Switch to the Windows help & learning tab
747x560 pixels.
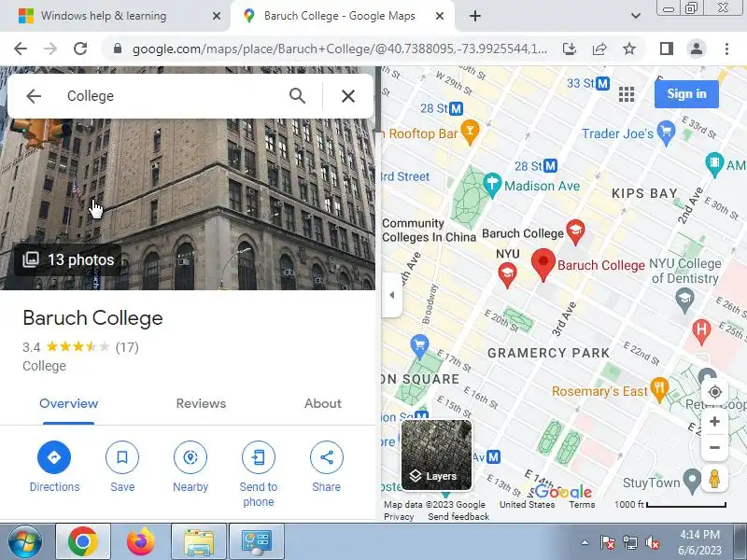point(114,16)
